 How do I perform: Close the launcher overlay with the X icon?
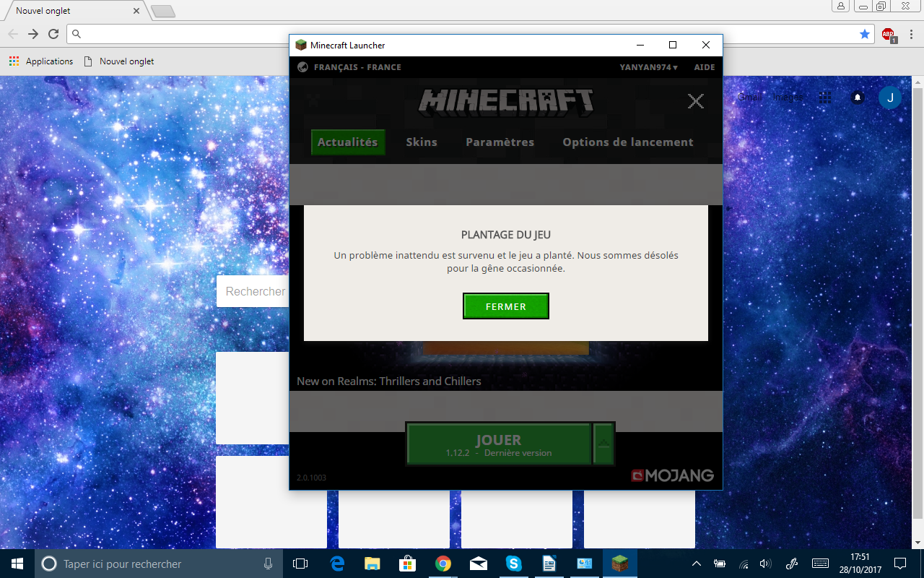(696, 101)
